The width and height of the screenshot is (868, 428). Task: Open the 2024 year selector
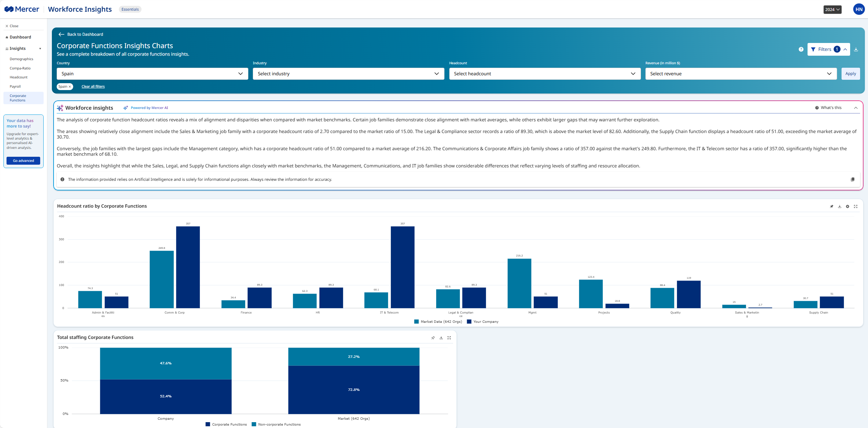832,10
